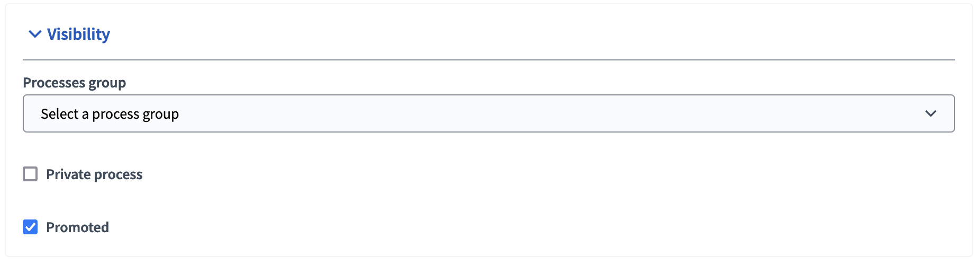Screen dimensions: 980x264
Task: Click the Private process label text
Action: point(94,174)
